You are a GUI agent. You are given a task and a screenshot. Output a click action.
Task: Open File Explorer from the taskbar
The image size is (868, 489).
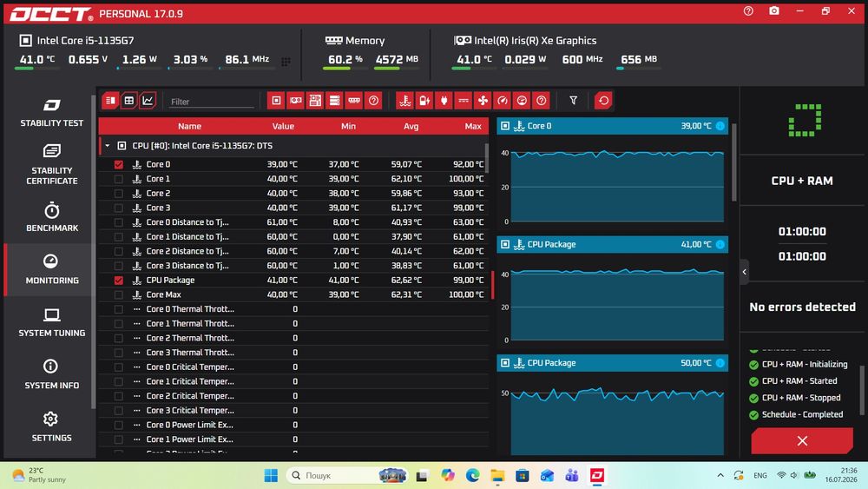pyautogui.click(x=497, y=475)
